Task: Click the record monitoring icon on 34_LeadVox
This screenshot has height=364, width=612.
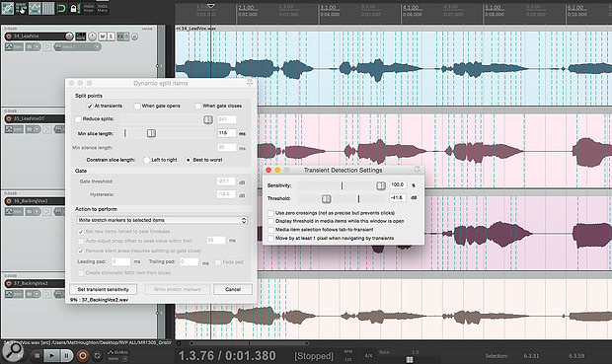Action: click(x=46, y=46)
